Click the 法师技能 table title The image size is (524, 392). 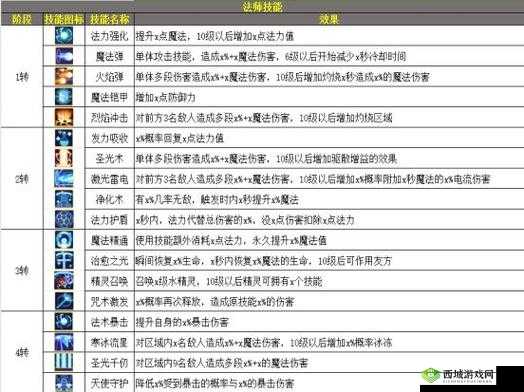pos(262,7)
